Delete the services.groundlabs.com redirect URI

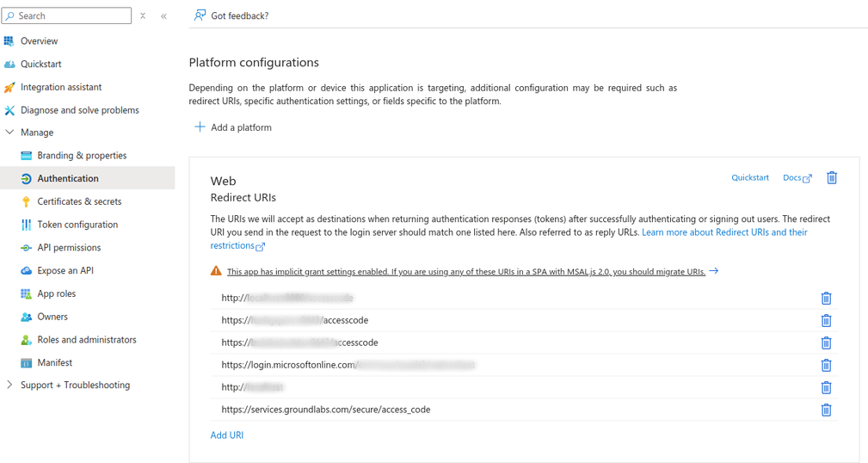point(826,410)
